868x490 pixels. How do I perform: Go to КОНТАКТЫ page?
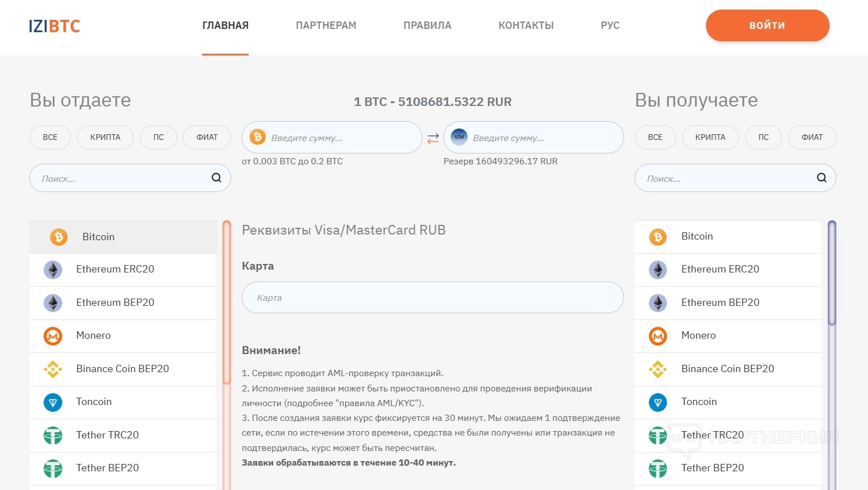[x=526, y=25]
